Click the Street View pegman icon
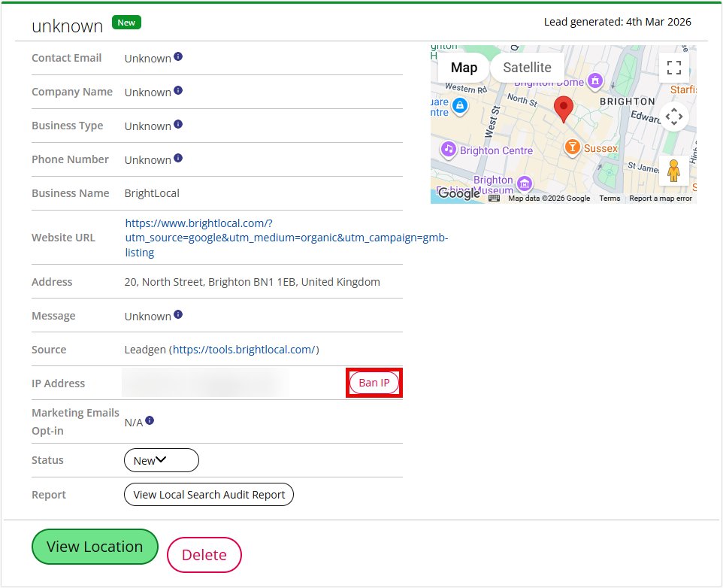Image resolution: width=723 pixels, height=588 pixels. tap(673, 170)
